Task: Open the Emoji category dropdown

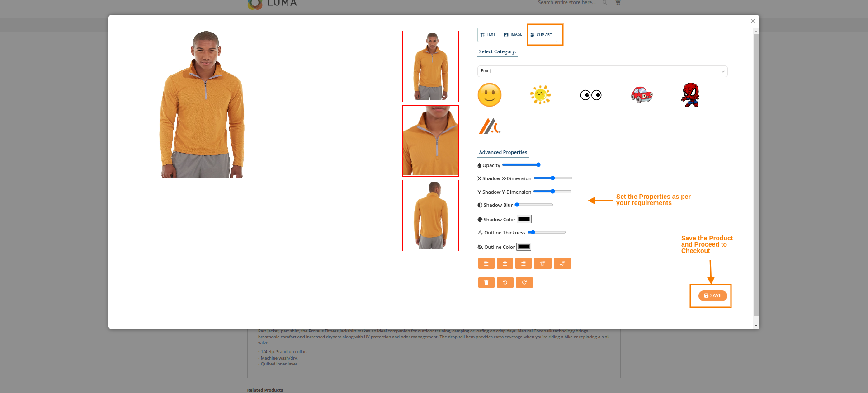Action: click(602, 71)
